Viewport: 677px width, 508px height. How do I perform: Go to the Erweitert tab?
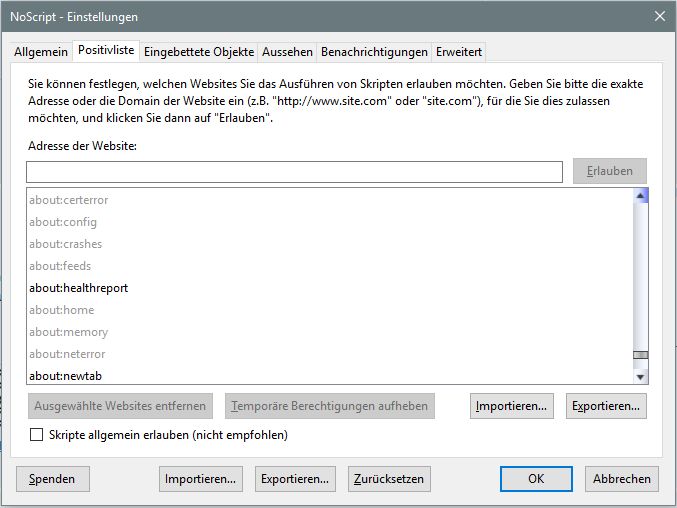click(x=459, y=52)
